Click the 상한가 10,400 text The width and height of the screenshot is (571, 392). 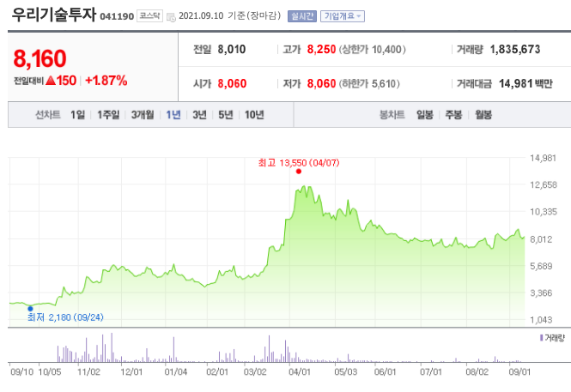point(372,49)
